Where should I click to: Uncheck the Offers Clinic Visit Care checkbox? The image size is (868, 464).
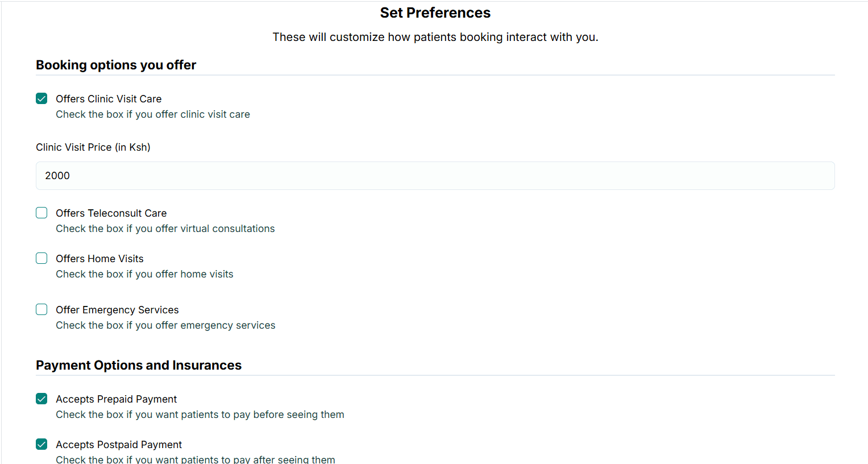(41, 98)
